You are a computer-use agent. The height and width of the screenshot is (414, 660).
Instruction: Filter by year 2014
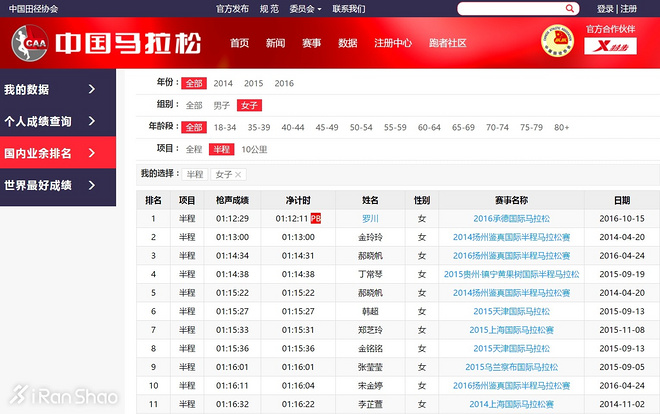[x=223, y=83]
